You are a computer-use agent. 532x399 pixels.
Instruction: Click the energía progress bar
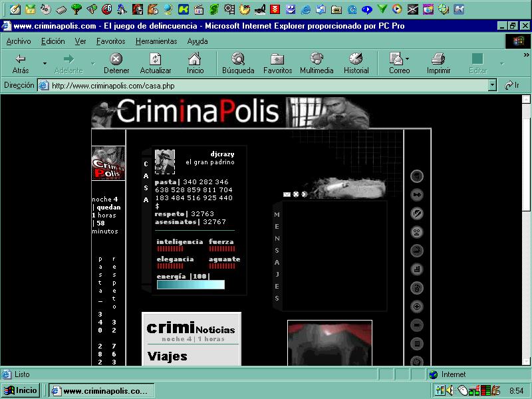pyautogui.click(x=191, y=285)
